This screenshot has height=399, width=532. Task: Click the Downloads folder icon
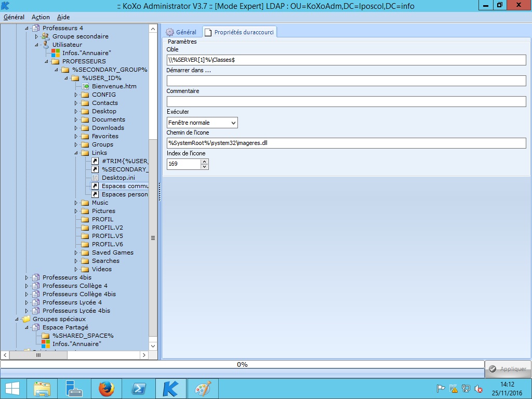[85, 128]
